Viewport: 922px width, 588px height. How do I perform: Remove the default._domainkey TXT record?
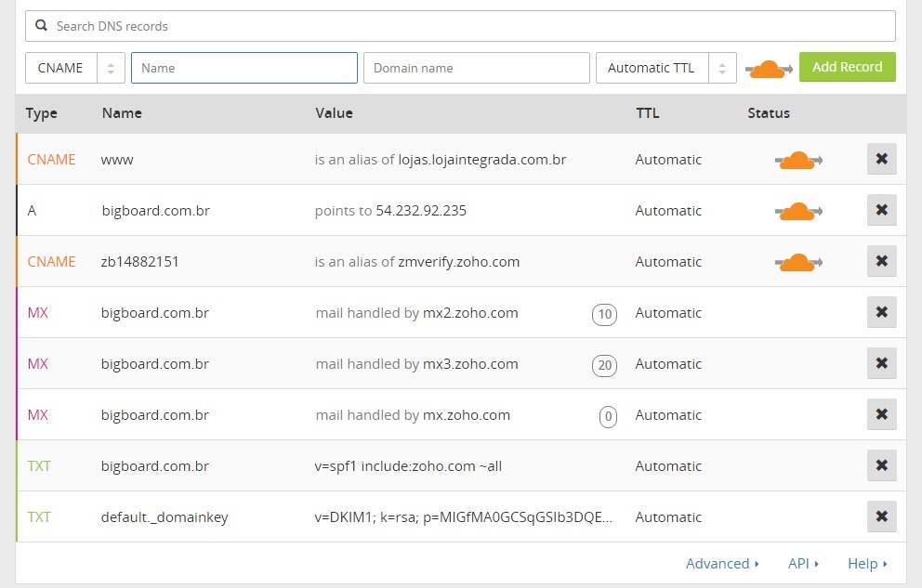click(881, 517)
